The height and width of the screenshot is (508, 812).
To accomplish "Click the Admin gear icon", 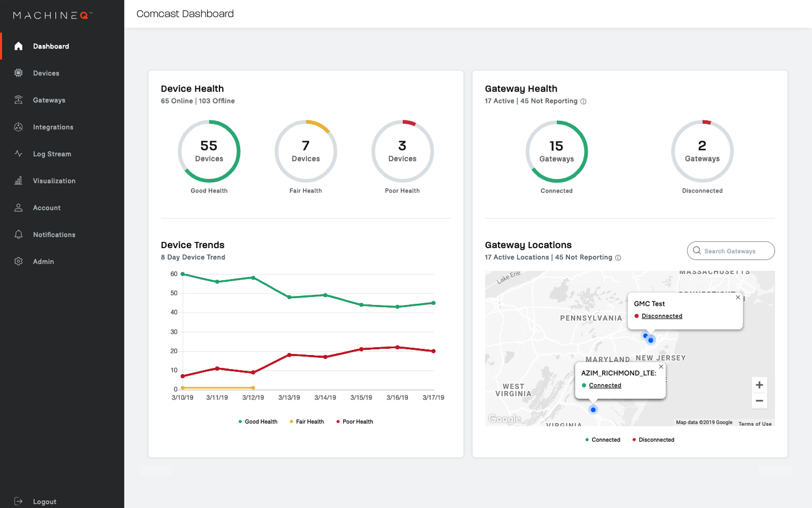I will [x=19, y=262].
